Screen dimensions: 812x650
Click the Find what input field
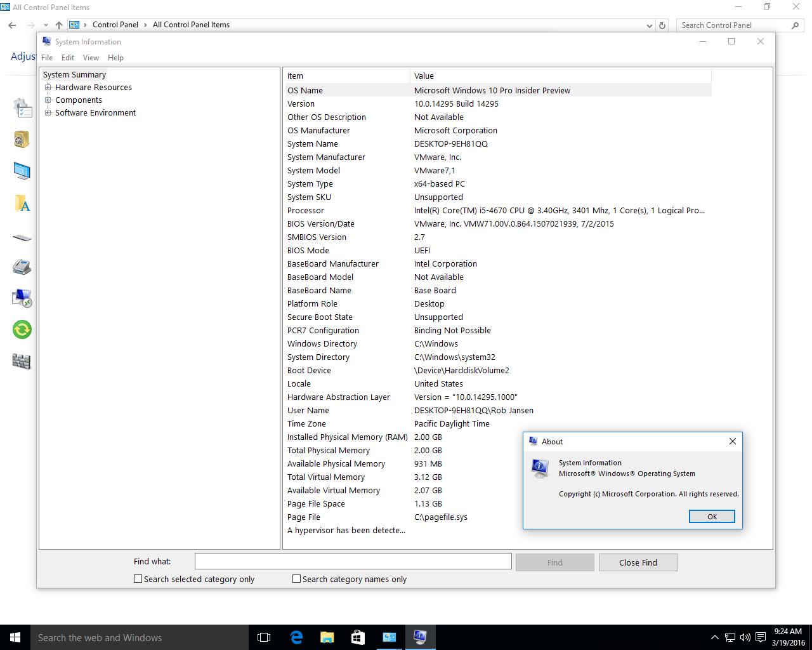353,561
